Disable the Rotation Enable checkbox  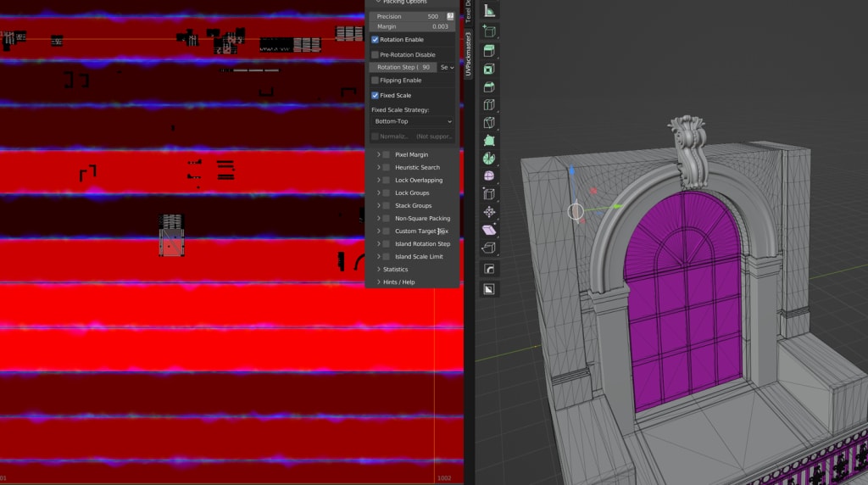point(375,40)
